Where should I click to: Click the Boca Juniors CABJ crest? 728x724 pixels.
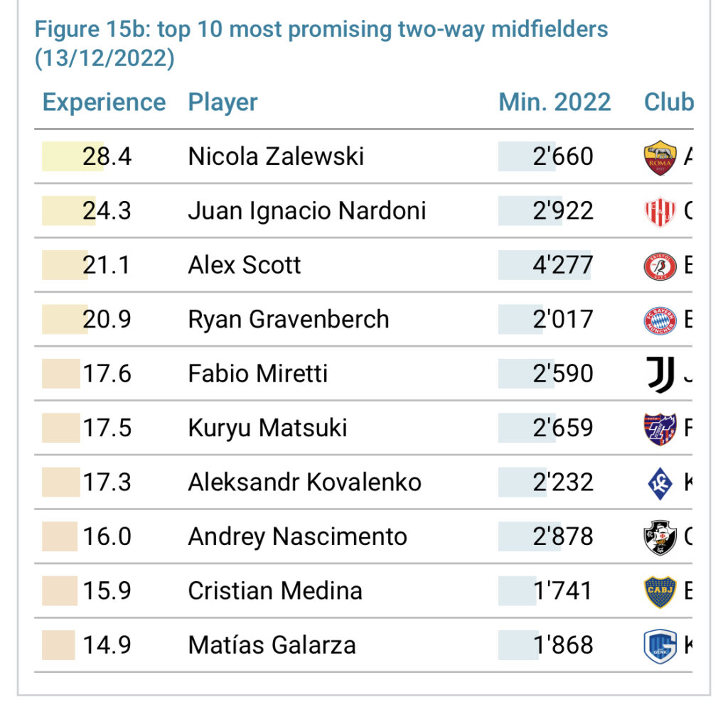(x=659, y=592)
